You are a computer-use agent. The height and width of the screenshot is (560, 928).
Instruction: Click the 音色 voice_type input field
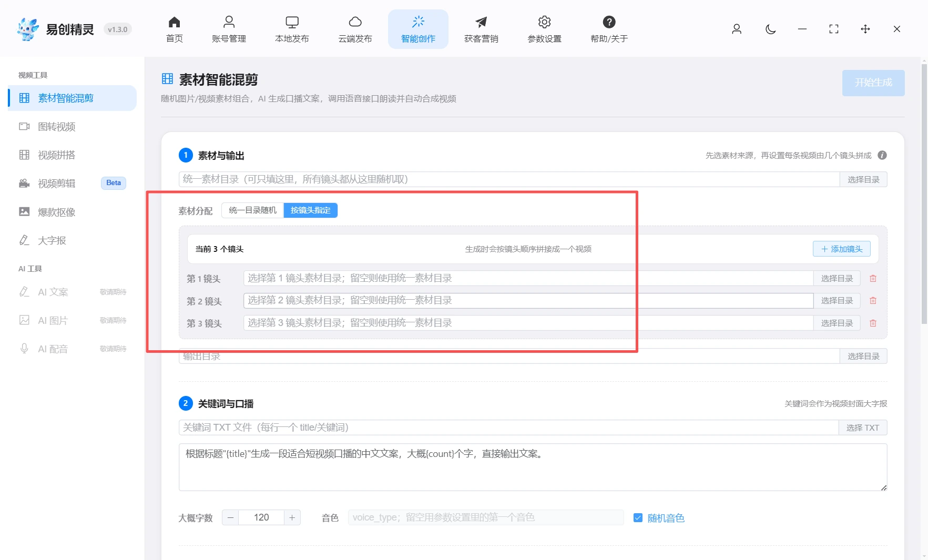pos(486,518)
